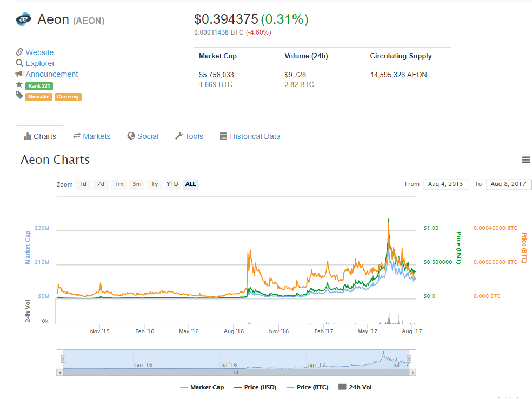
Task: Open the Explorer link
Action: pos(40,63)
